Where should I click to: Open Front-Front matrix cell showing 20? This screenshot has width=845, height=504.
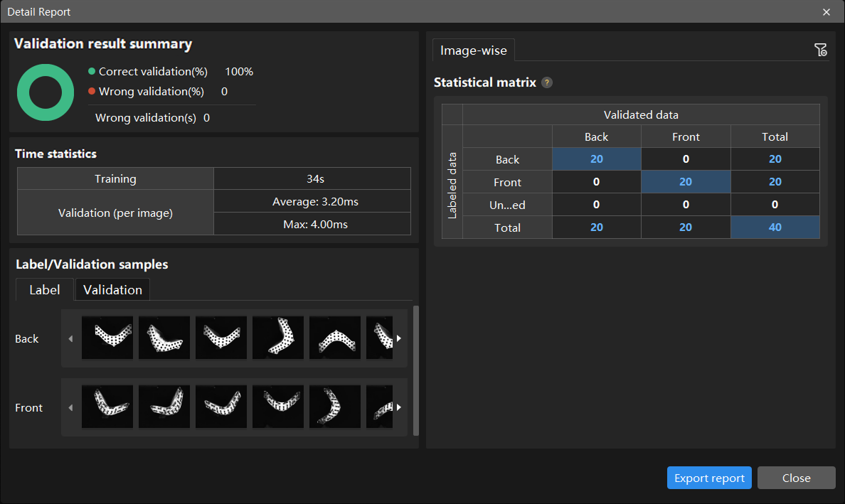pyautogui.click(x=686, y=182)
